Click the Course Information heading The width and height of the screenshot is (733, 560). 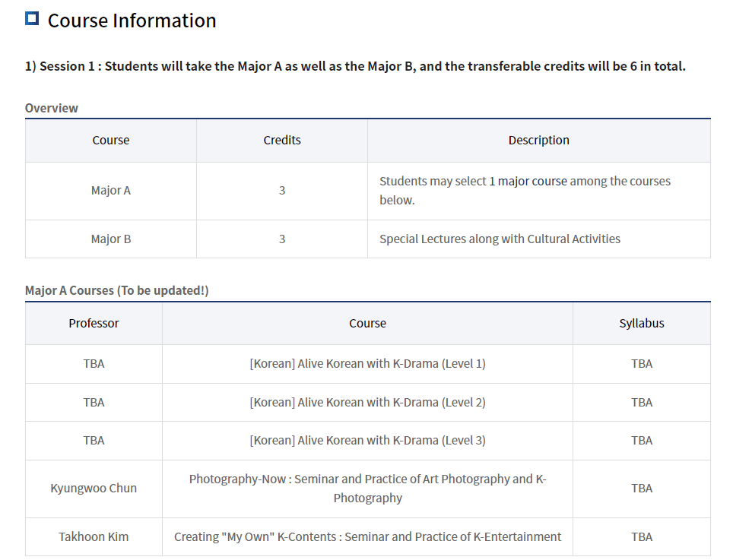(132, 21)
